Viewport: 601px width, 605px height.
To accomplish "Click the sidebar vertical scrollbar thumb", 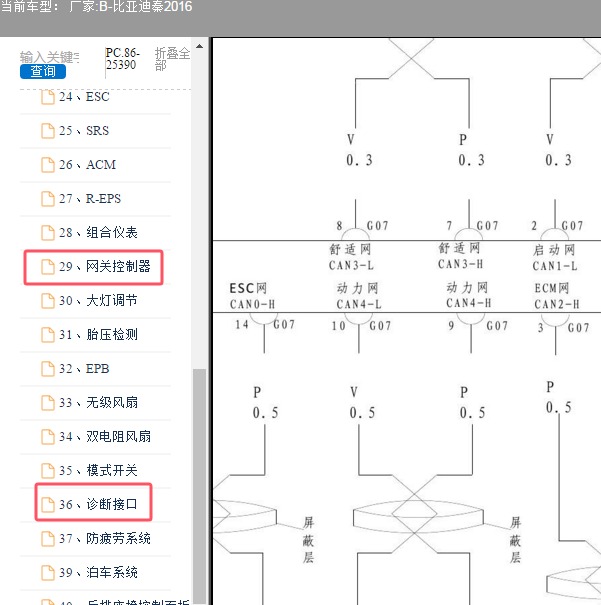I will (199, 484).
